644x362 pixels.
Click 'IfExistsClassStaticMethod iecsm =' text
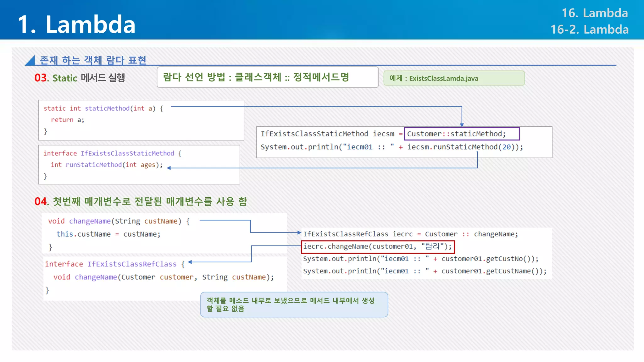coord(331,134)
